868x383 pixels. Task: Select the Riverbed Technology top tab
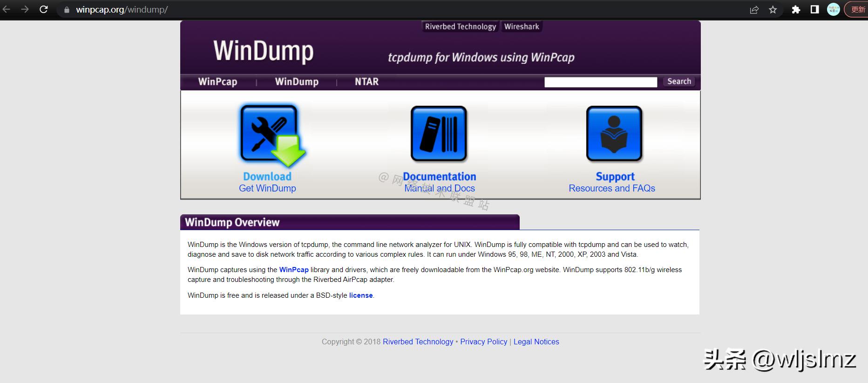pyautogui.click(x=461, y=27)
